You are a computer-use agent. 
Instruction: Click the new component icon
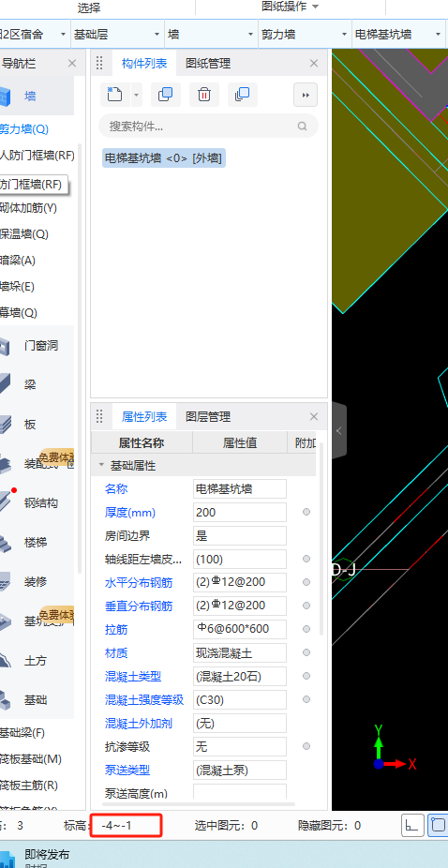(x=114, y=95)
